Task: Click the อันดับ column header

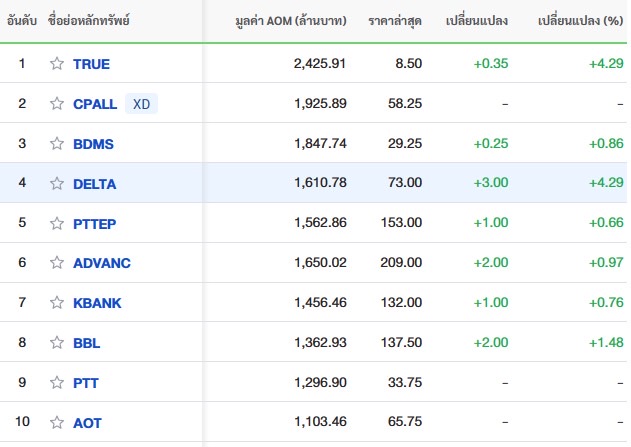Action: coord(22,21)
